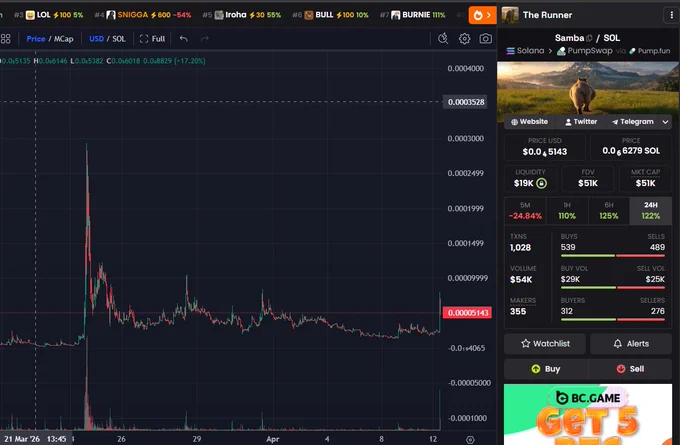Click the SOL price value 6279 SOL
The image size is (680, 445).
pos(631,151)
